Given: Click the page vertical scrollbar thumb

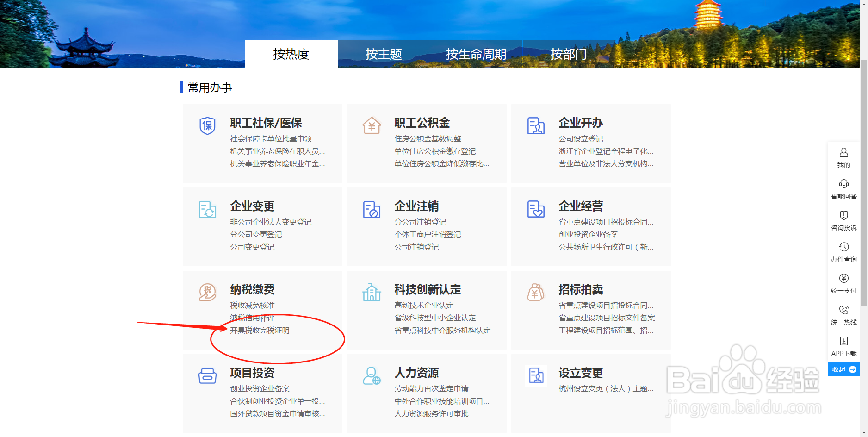Looking at the screenshot, I should pos(864,182).
